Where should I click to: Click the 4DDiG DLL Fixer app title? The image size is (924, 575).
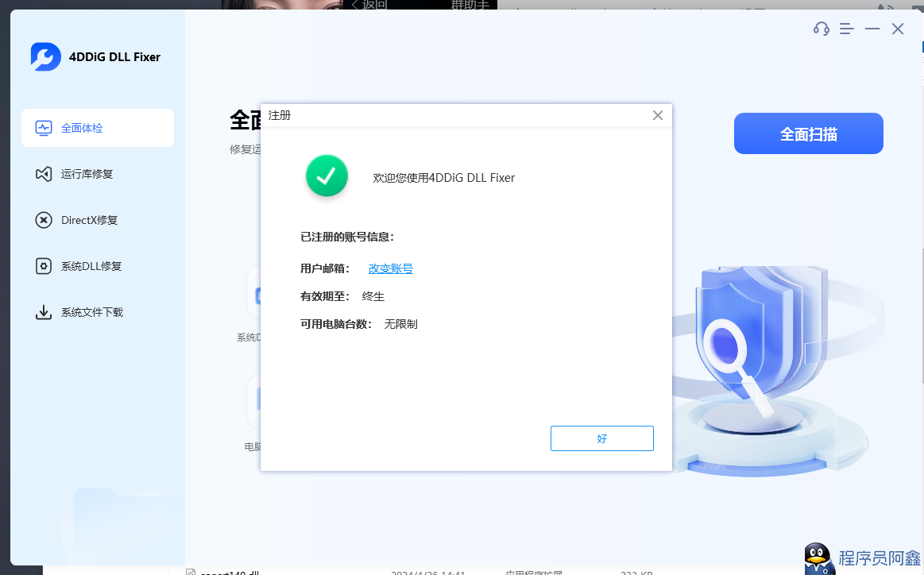coord(114,57)
